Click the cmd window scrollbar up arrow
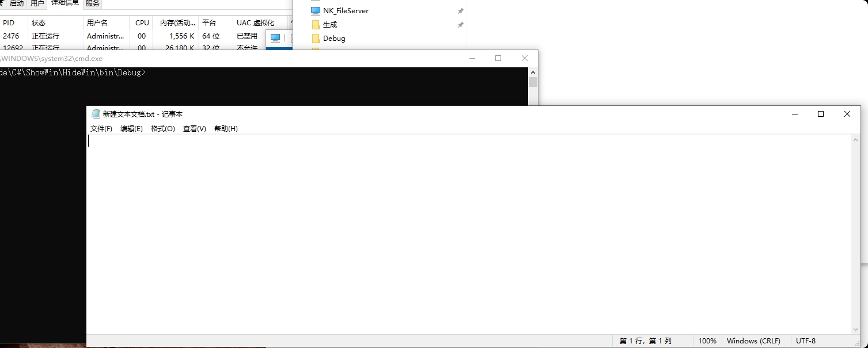The width and height of the screenshot is (868, 348). click(533, 72)
